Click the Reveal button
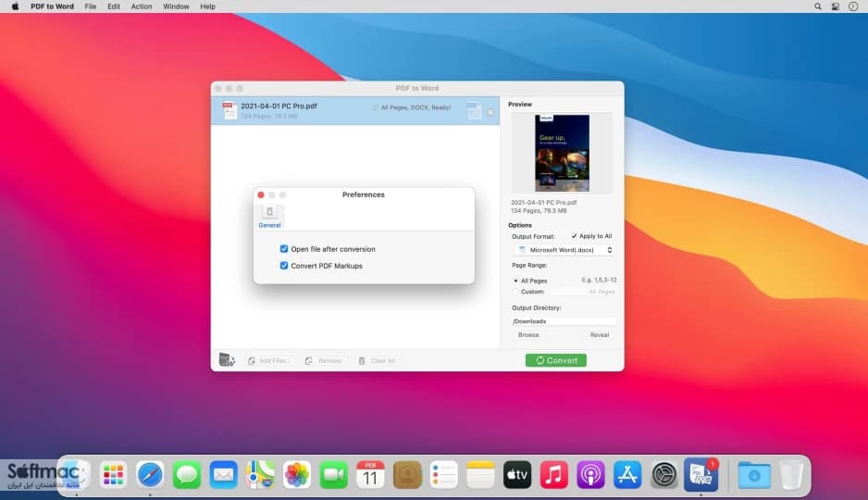This screenshot has height=500, width=868. (599, 335)
